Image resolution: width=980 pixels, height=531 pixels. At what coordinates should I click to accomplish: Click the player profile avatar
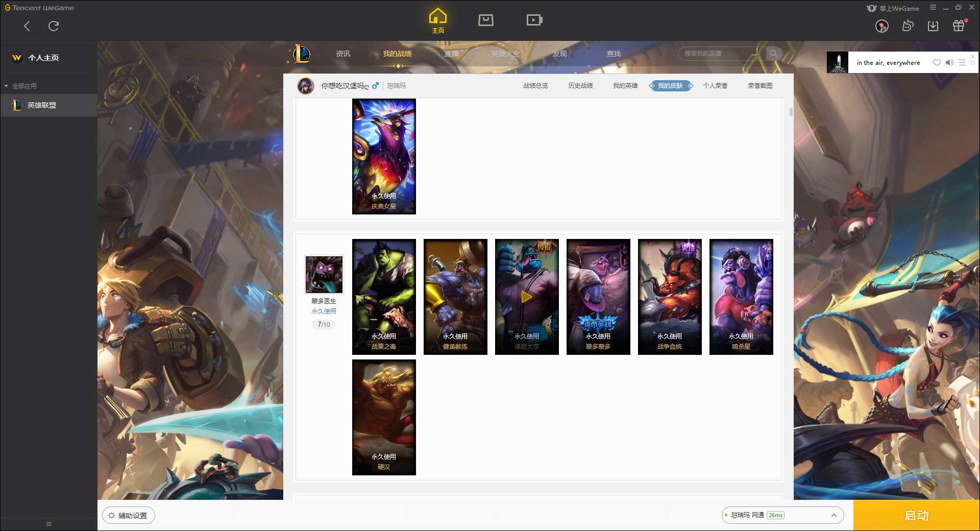click(306, 86)
